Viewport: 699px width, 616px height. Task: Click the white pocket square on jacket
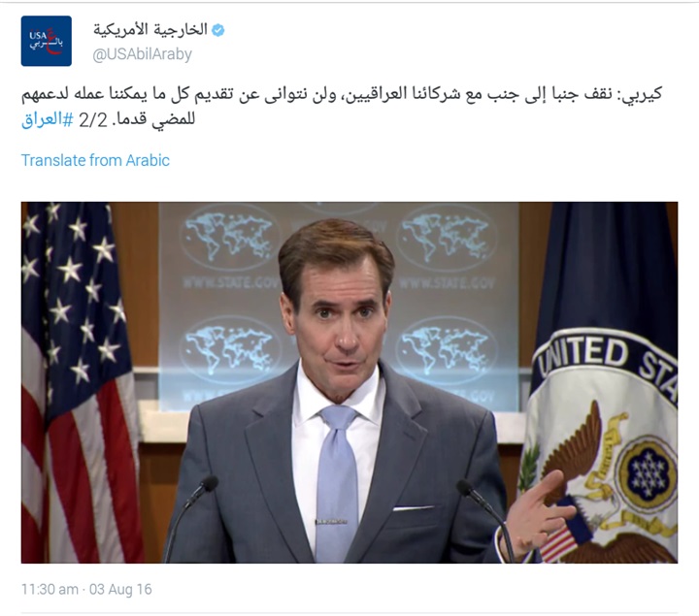[413, 507]
